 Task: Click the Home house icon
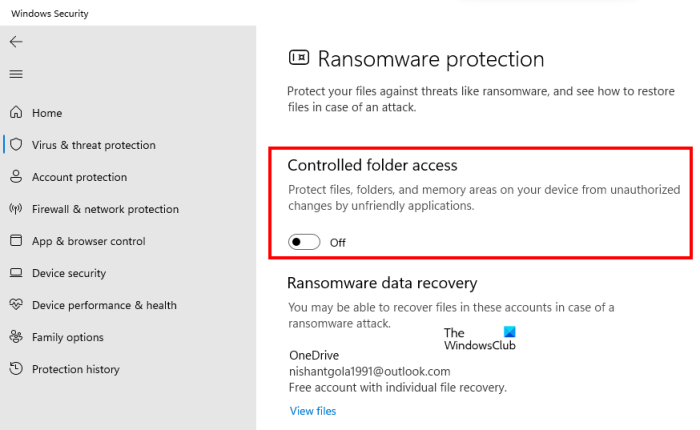tap(16, 113)
